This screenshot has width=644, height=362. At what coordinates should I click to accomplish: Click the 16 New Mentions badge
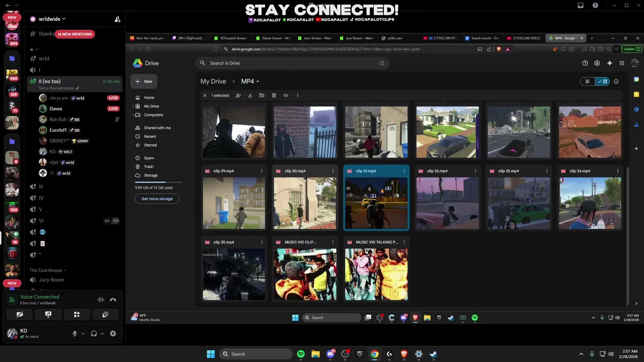74,34
